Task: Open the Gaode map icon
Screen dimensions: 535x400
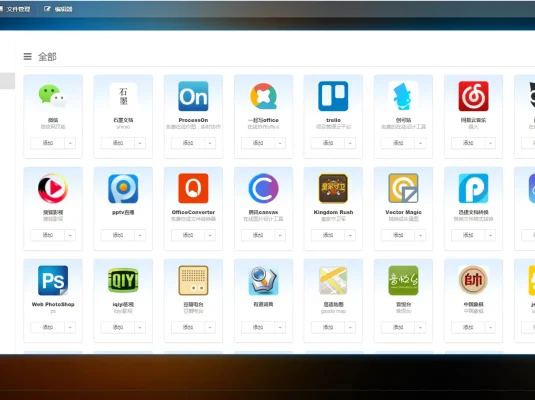Action: click(333, 281)
